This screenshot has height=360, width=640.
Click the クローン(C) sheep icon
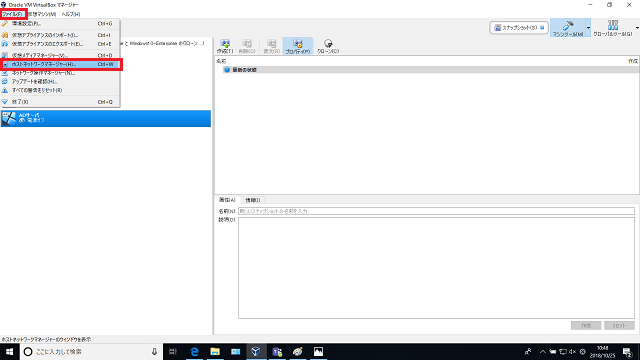(x=328, y=46)
